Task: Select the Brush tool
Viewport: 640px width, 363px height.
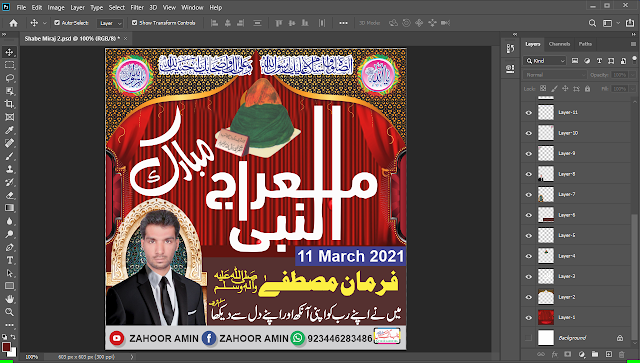Action: (x=9, y=156)
